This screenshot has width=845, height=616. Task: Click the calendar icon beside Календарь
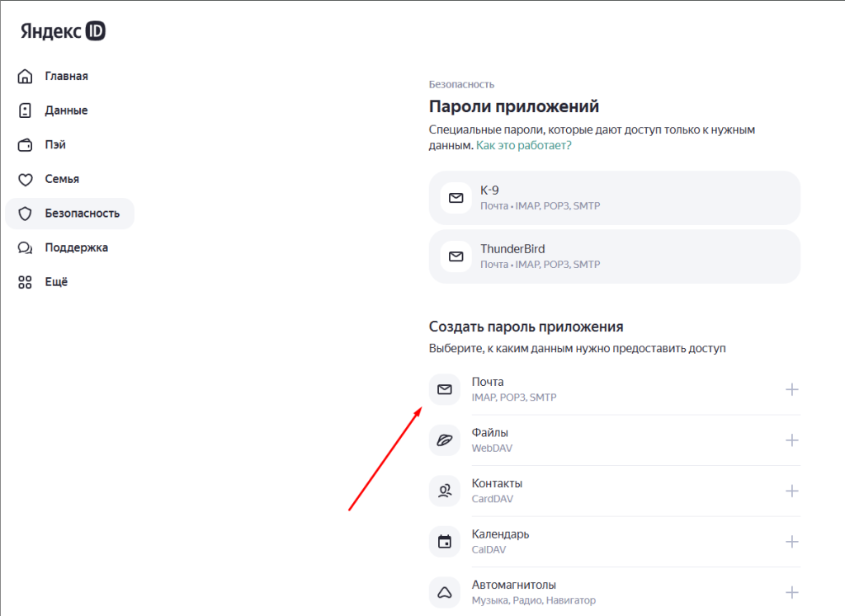[445, 541]
